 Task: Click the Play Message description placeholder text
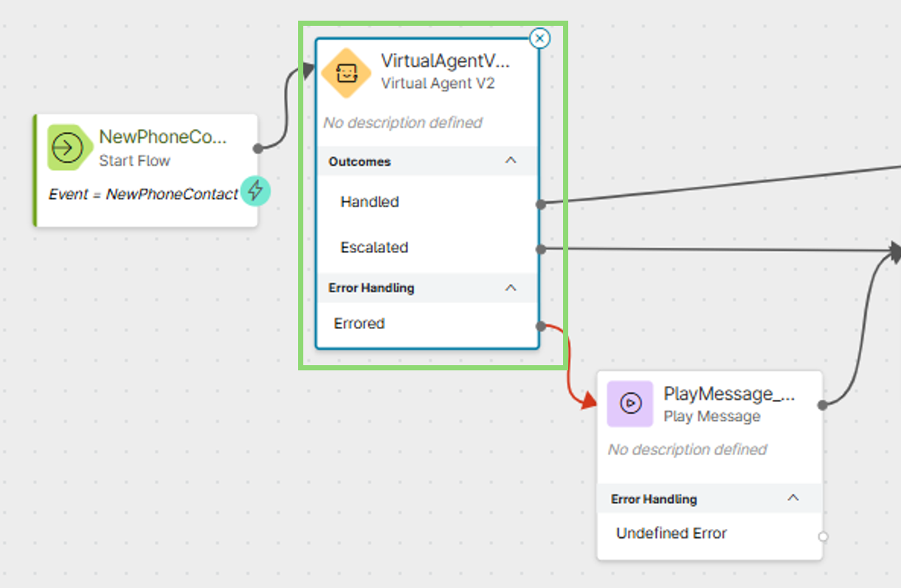pyautogui.click(x=687, y=449)
